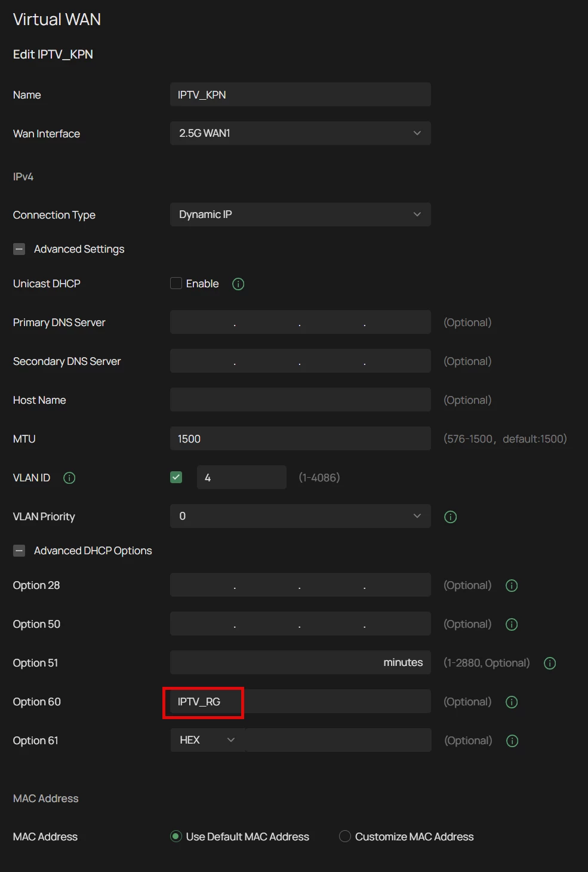Open the Wan Interface dropdown
Image resolution: width=588 pixels, height=872 pixels.
300,133
